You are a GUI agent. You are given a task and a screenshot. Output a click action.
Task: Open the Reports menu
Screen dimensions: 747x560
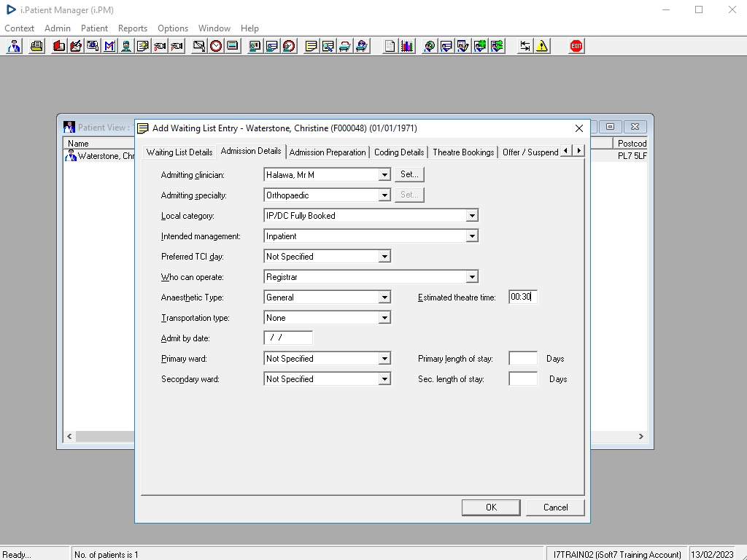pos(133,28)
